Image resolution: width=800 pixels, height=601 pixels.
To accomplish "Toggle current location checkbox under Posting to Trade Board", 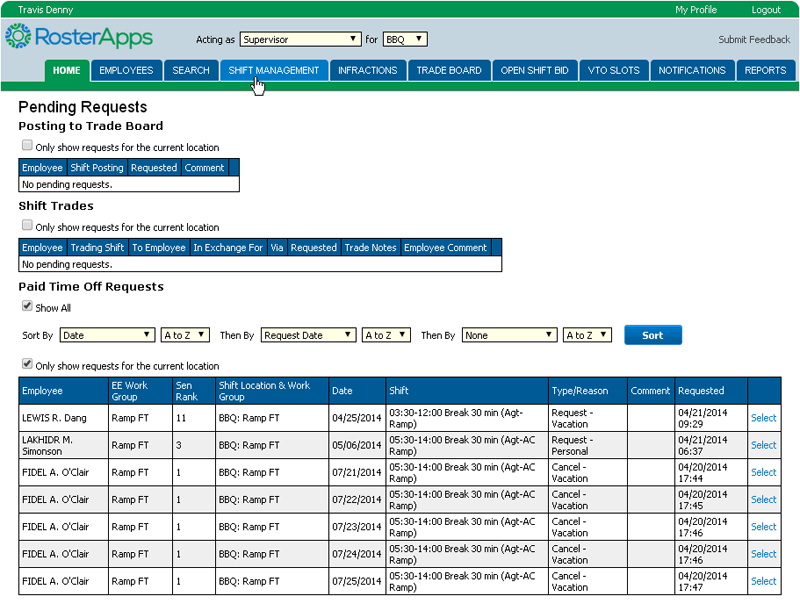I will pos(28,146).
